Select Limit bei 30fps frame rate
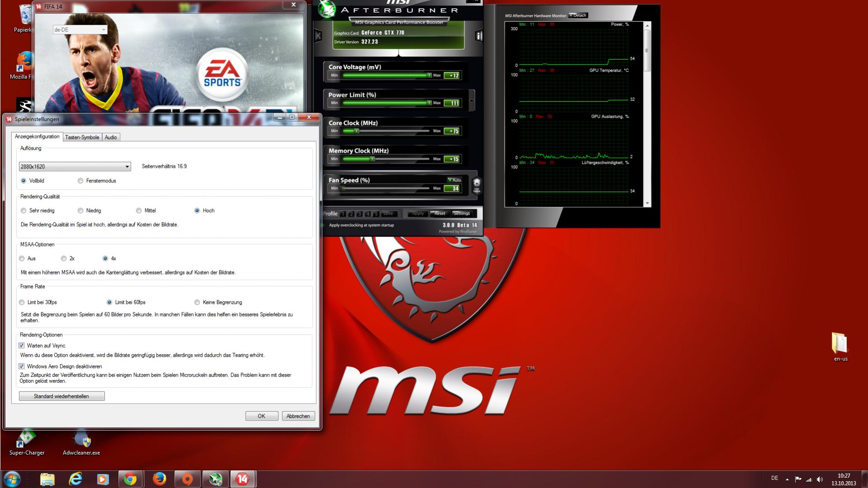Viewport: 868px width, 488px height. point(22,303)
